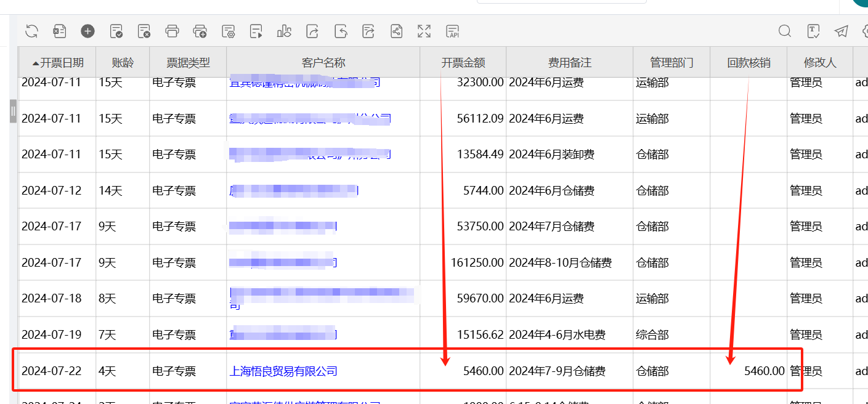Click the amount 13584.49
Viewport: 868px width, 404px height.
[481, 155]
